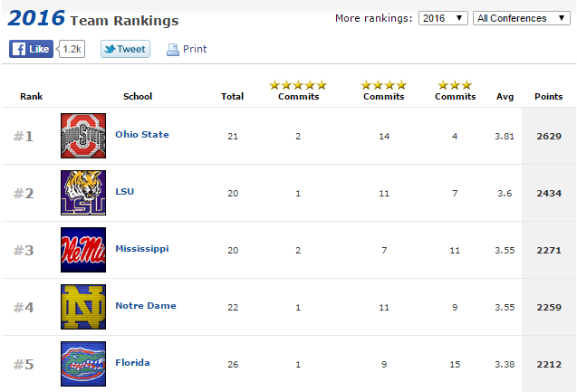
Task: Click the Facebook Like button
Action: [32, 49]
